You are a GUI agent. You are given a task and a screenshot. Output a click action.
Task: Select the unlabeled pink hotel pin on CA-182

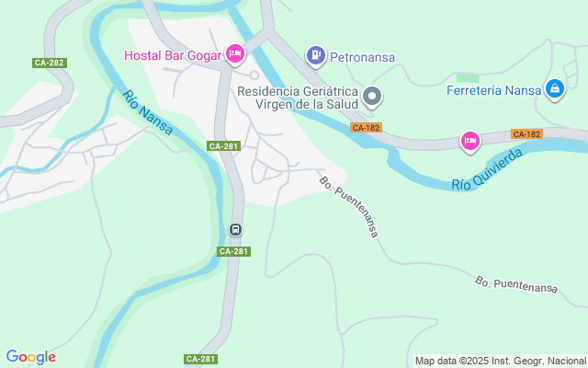470,141
